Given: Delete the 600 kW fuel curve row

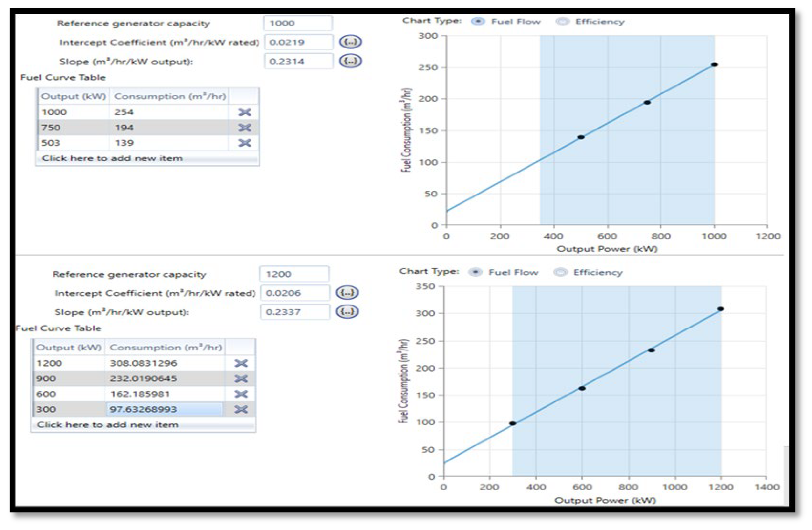Looking at the screenshot, I should click(x=241, y=394).
